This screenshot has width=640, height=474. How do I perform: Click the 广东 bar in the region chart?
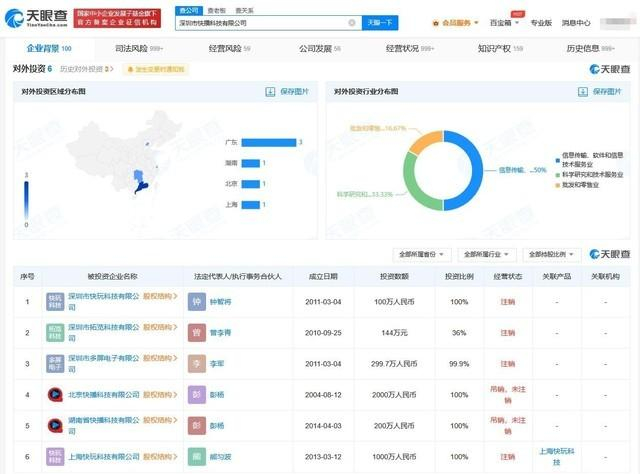pos(269,142)
